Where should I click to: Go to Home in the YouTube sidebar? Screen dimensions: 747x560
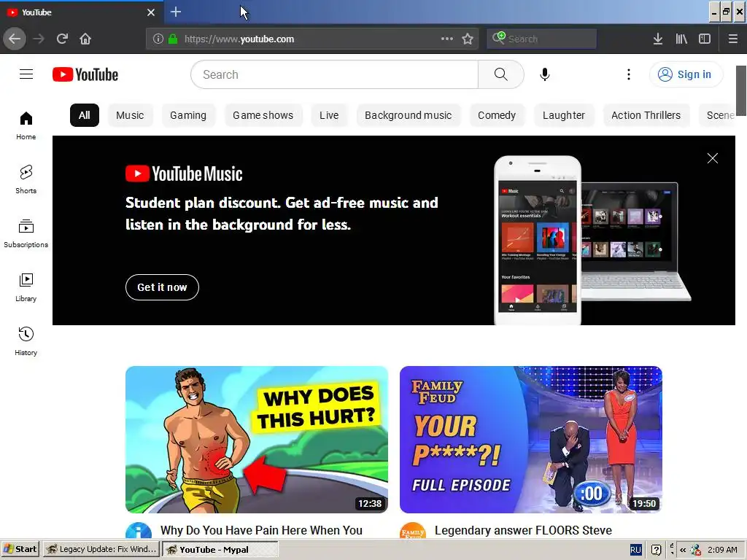(26, 125)
